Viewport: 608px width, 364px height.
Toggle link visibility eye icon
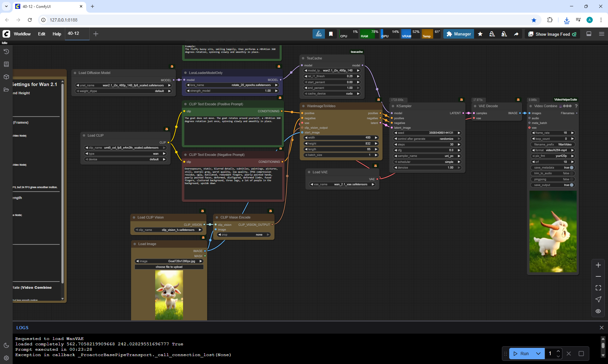[598, 311]
